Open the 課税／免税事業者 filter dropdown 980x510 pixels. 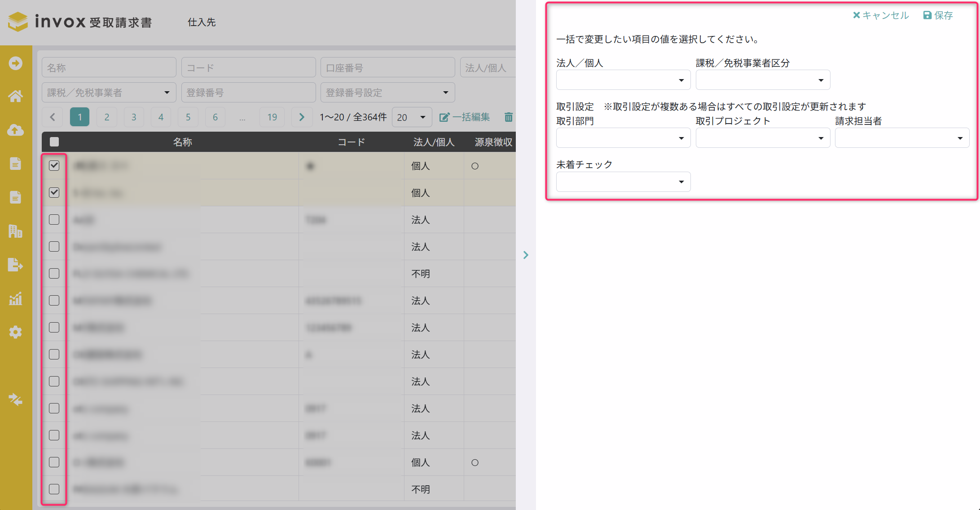[109, 93]
